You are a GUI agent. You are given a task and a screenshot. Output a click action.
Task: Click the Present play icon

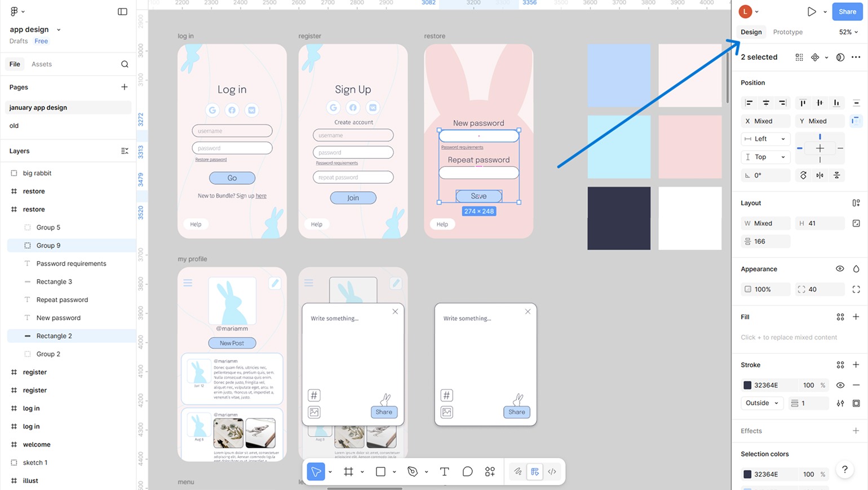[x=811, y=11]
